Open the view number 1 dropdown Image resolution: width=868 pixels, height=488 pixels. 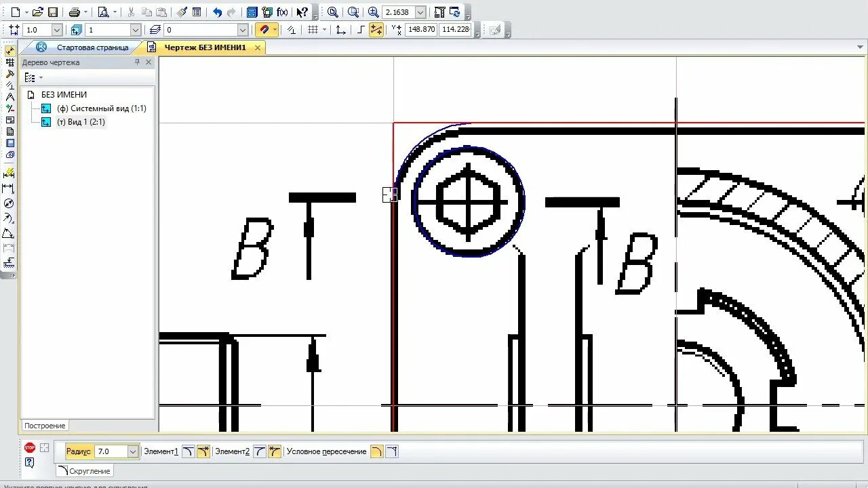(136, 30)
